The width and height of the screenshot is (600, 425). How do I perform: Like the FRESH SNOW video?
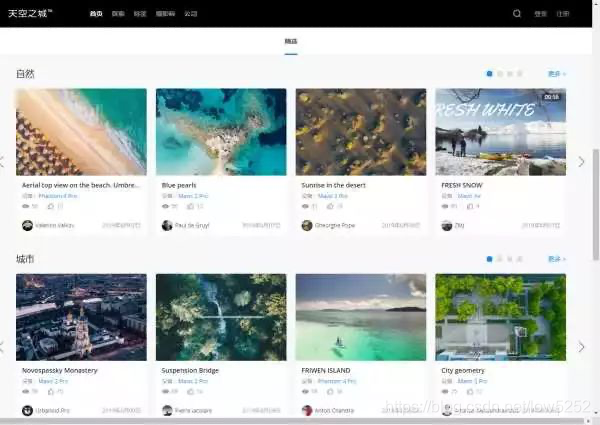[x=470, y=206]
